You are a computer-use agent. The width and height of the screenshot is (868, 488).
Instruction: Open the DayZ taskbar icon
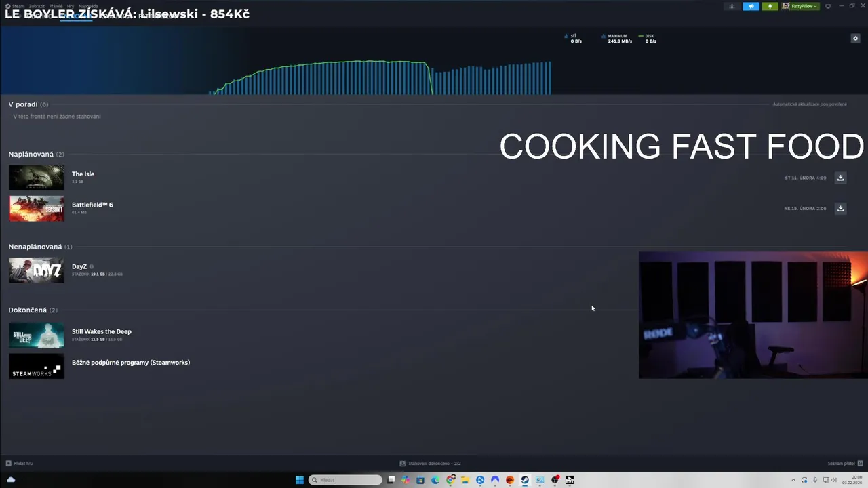point(570,480)
